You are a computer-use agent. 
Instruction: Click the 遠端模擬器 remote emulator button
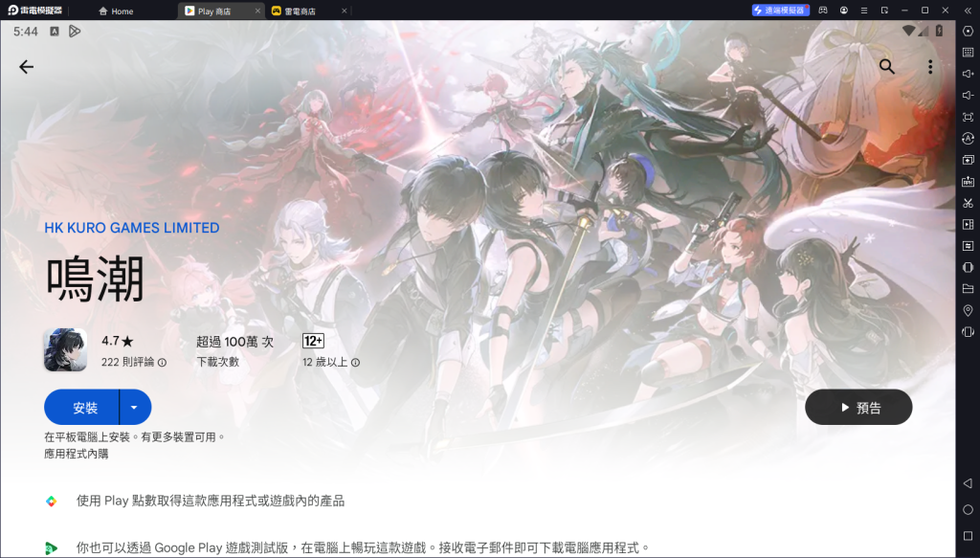tap(781, 11)
